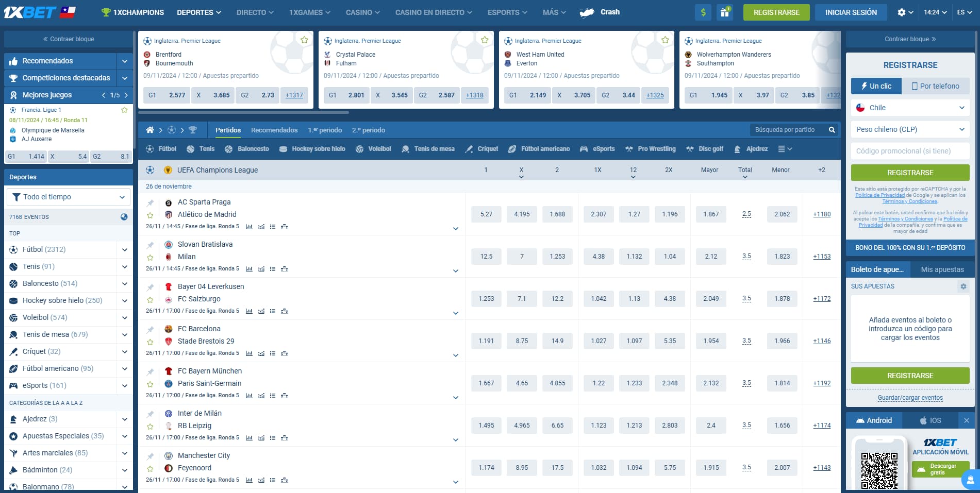980x493 pixels.
Task: Open the Política de Privacidad link
Action: (880, 195)
